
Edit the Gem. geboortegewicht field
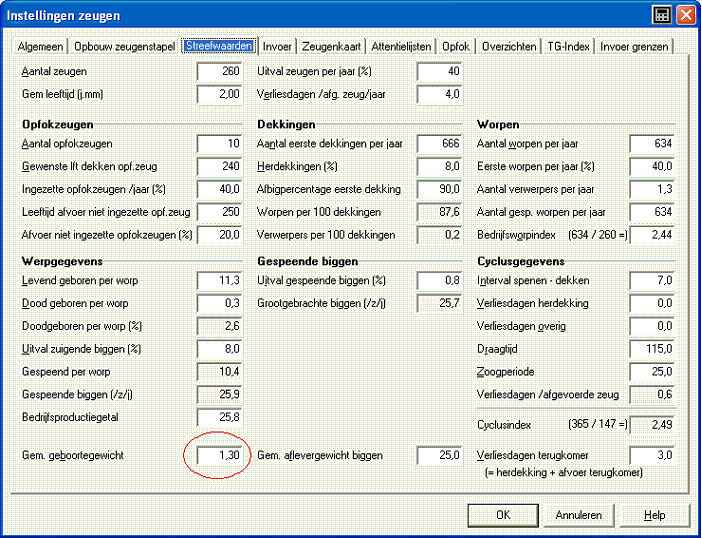[x=220, y=456]
